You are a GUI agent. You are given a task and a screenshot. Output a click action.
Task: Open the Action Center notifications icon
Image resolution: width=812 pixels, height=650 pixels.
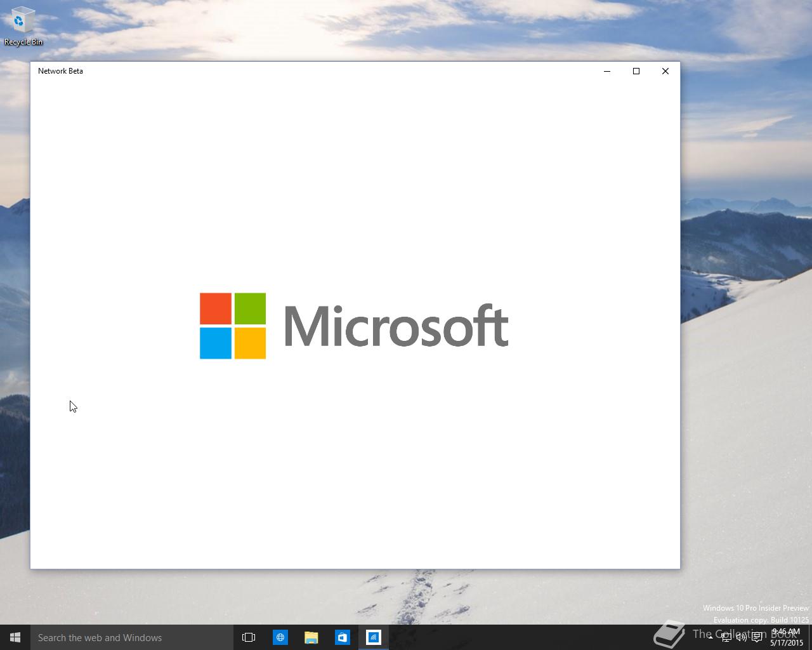[757, 637]
